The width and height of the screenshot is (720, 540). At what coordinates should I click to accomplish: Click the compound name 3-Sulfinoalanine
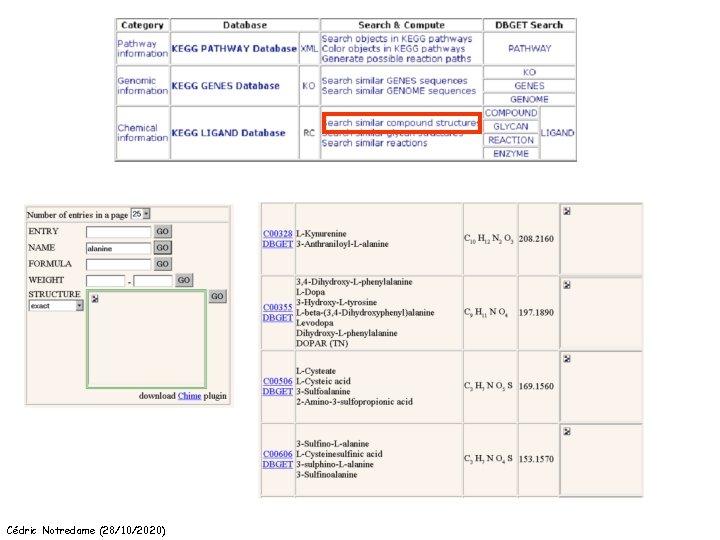[327, 475]
